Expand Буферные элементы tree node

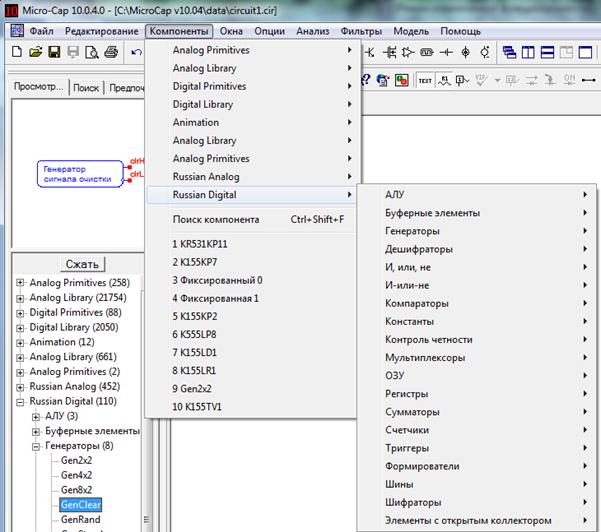(x=36, y=432)
